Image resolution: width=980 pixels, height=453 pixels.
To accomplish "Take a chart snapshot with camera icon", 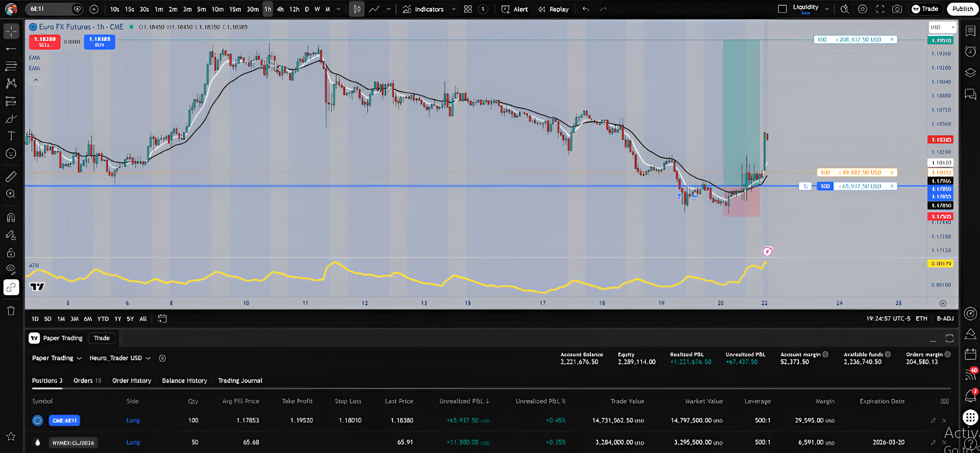I will 897,9.
